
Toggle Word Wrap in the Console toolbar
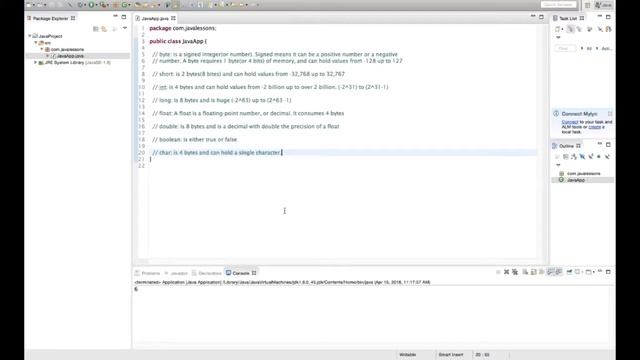tap(542, 272)
